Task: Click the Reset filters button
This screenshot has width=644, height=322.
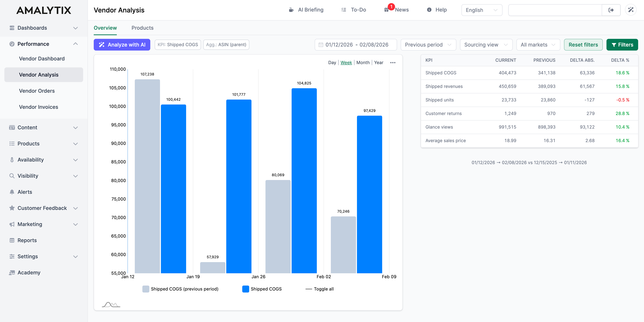Action: [x=583, y=45]
